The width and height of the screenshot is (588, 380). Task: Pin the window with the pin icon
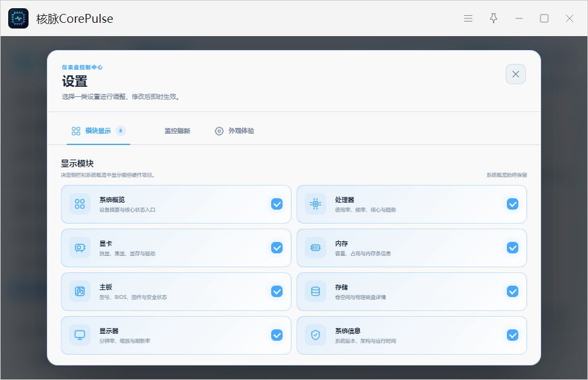tap(494, 18)
